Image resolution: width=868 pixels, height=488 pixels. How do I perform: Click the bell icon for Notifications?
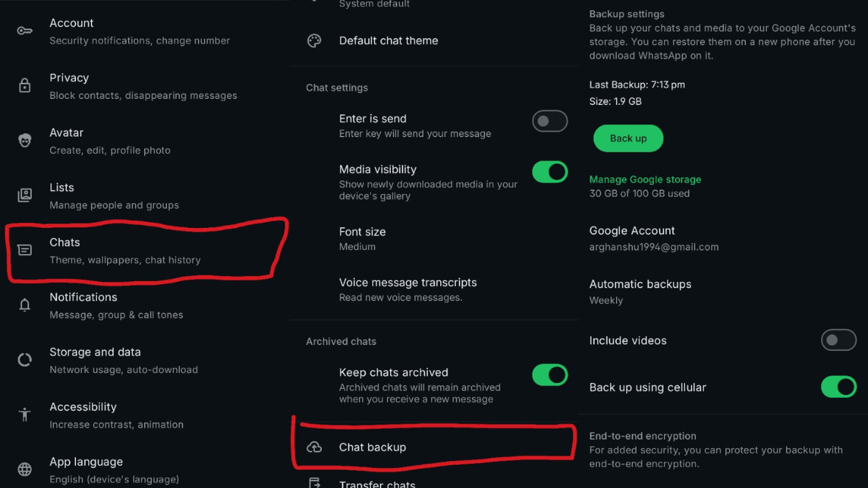pos(24,305)
